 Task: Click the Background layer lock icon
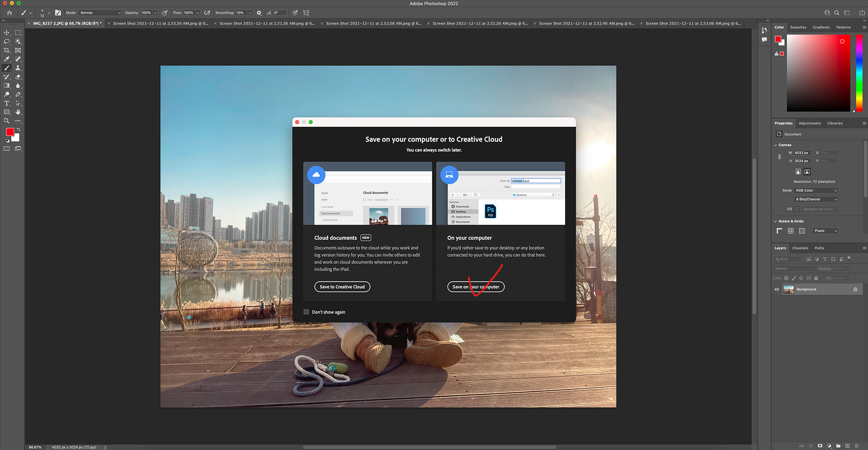click(855, 289)
